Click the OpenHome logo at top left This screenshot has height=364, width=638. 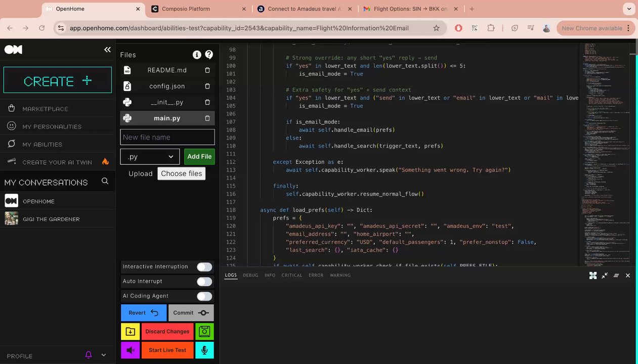(13, 50)
